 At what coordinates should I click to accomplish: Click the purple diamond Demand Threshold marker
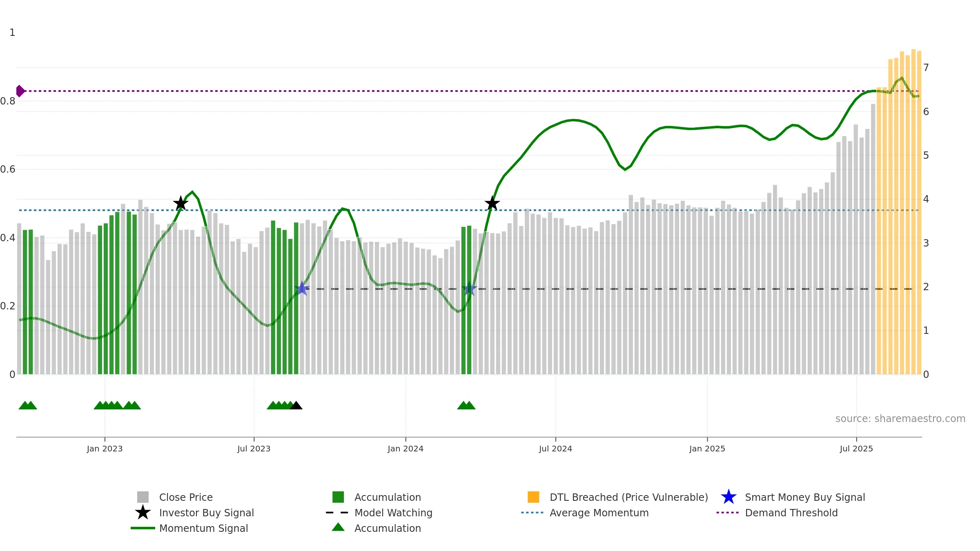click(x=20, y=91)
